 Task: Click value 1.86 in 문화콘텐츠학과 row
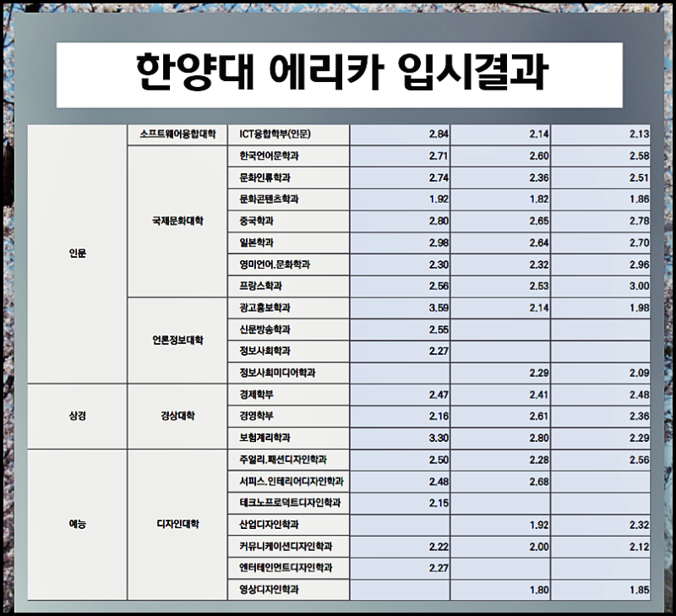point(640,199)
